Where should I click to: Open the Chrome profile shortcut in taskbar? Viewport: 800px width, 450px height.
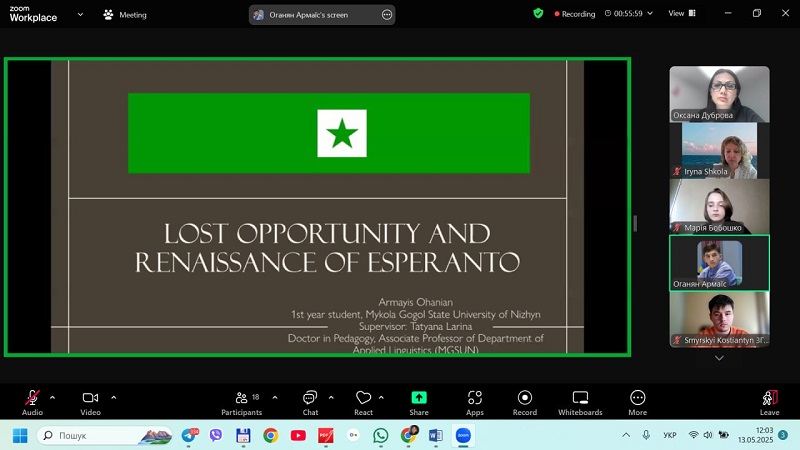[x=408, y=435]
